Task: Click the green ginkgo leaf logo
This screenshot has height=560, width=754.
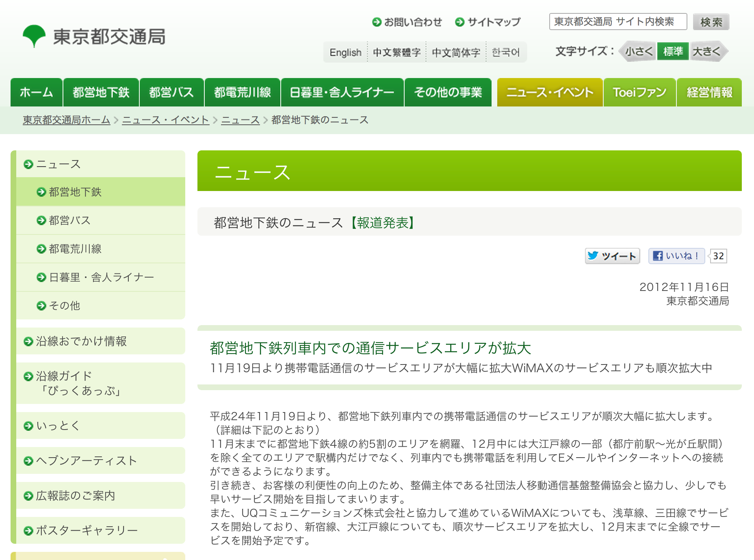Action: click(x=34, y=36)
